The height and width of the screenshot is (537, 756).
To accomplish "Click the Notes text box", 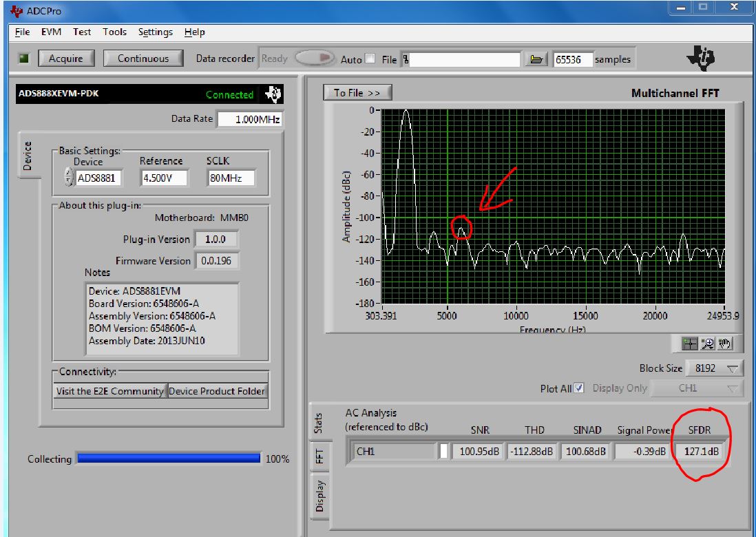I will click(162, 319).
